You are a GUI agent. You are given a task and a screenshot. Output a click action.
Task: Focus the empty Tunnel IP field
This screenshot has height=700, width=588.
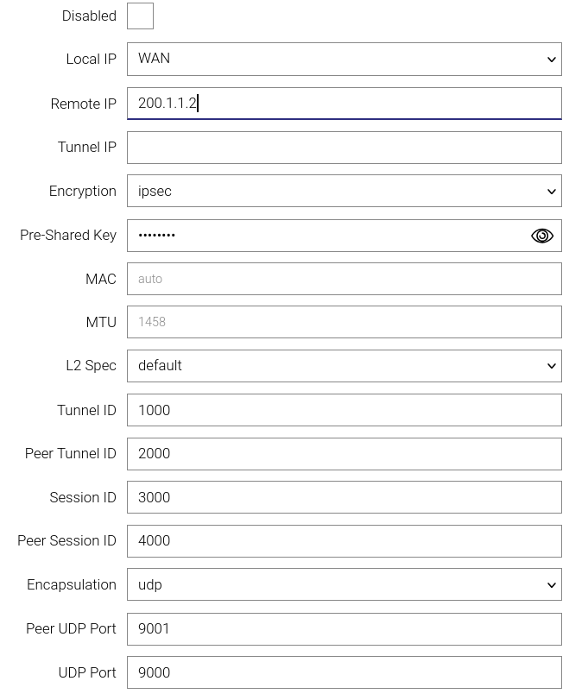tap(344, 148)
